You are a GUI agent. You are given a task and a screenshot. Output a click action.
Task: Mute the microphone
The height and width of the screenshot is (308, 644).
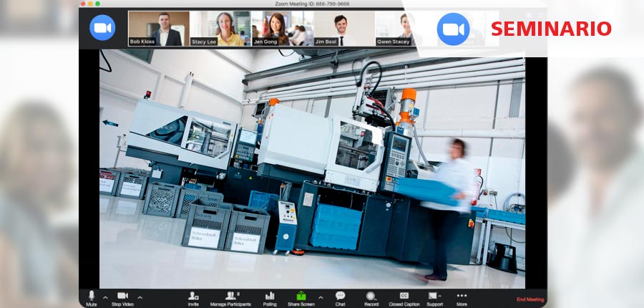(92, 296)
